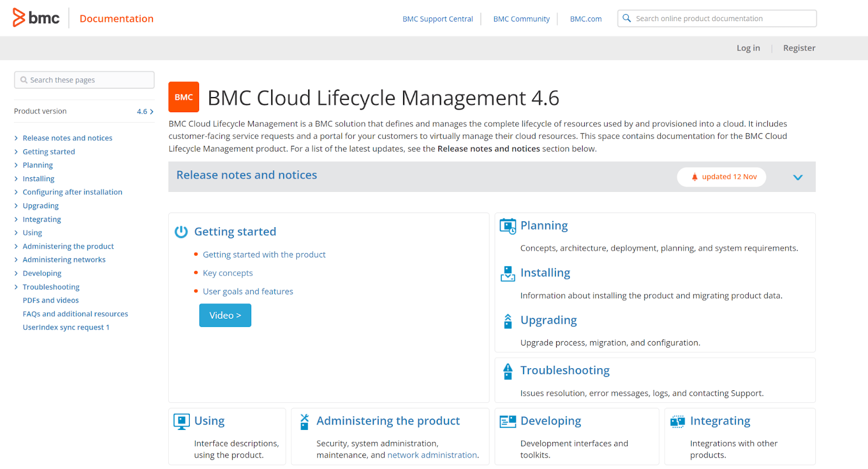Click the Administering the product tools icon

[304, 422]
